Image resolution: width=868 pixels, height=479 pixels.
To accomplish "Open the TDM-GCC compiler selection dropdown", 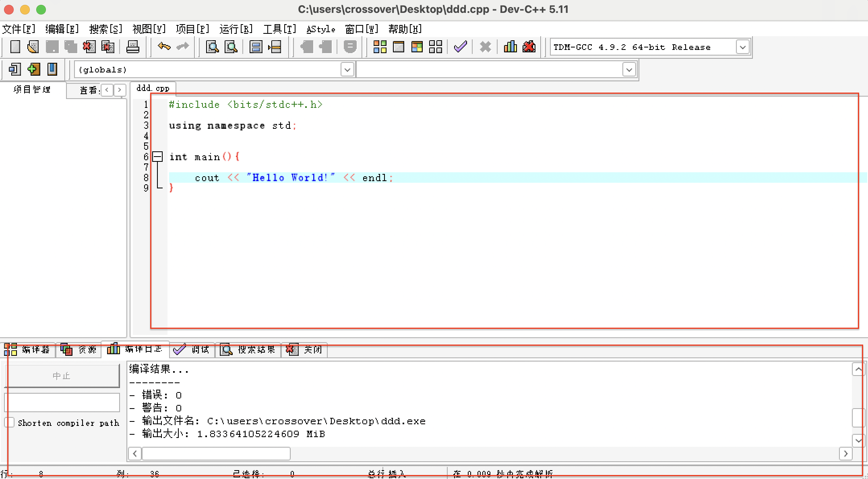I will tap(742, 47).
